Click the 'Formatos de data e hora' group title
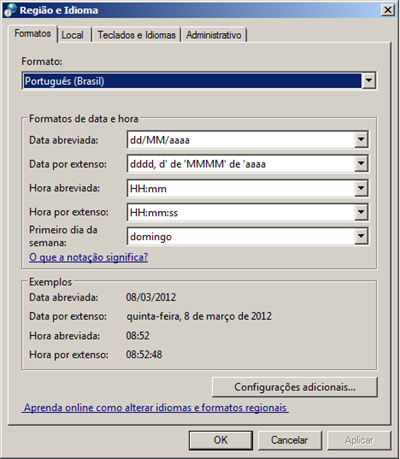Screen dimensions: 400x459 pos(83,119)
